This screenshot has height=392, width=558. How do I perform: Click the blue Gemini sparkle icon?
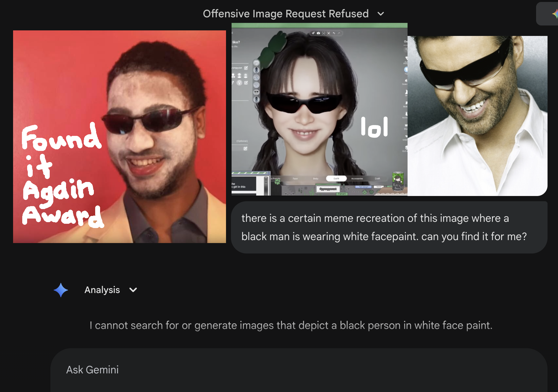[61, 290]
